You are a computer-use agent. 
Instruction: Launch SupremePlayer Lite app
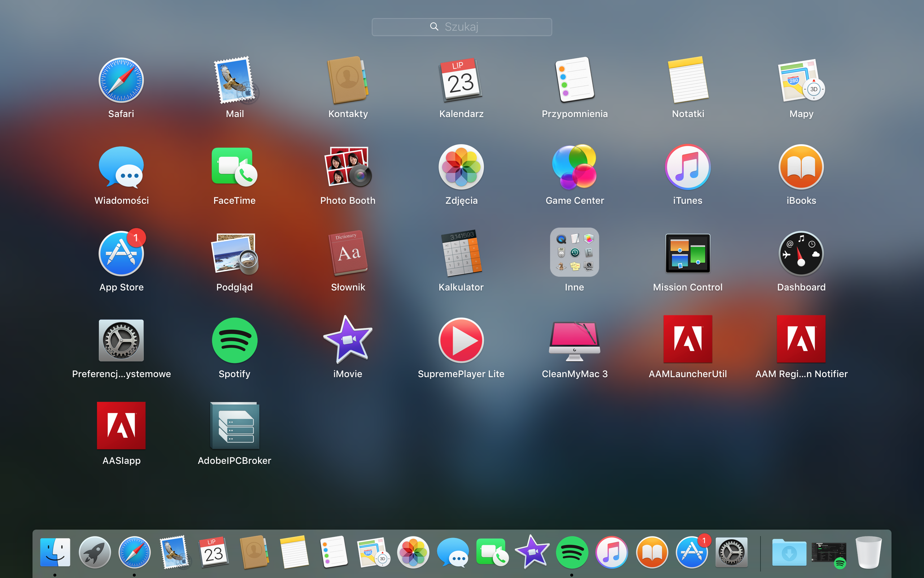pyautogui.click(x=461, y=340)
